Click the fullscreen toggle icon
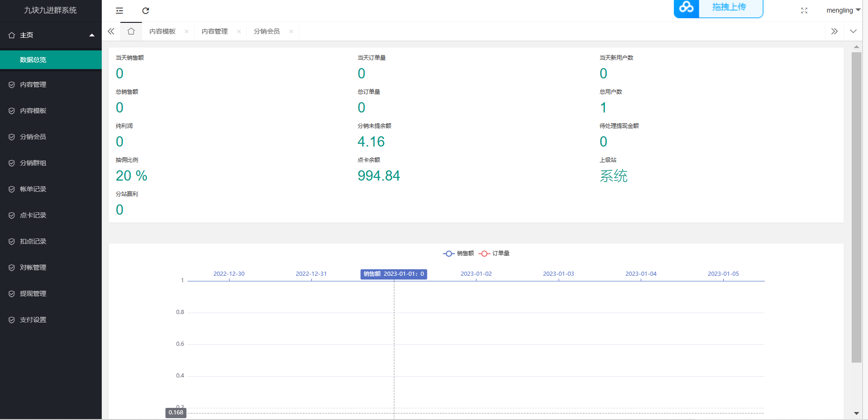The height and width of the screenshot is (420, 868). (804, 11)
